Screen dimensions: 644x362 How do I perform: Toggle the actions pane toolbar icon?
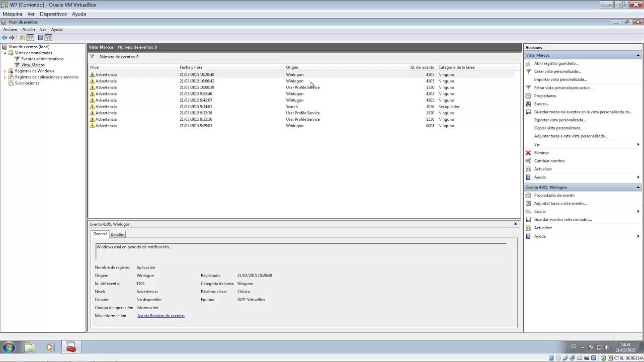[48, 38]
